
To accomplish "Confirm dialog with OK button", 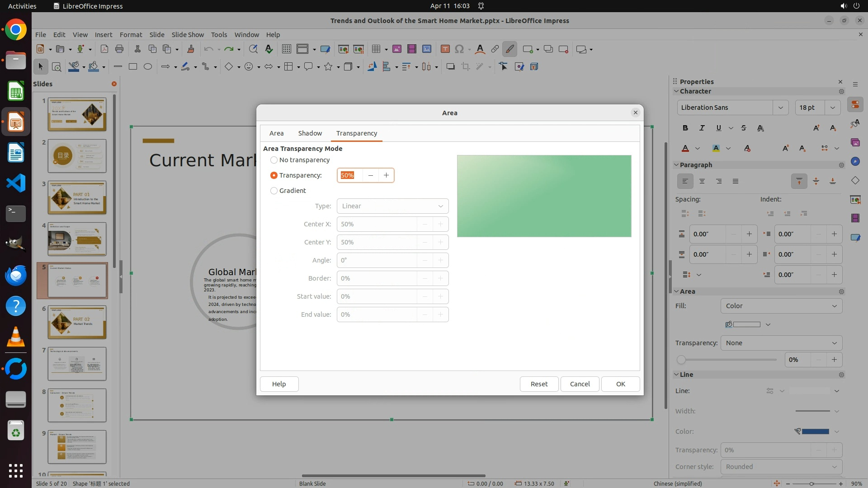I will tap(620, 384).
